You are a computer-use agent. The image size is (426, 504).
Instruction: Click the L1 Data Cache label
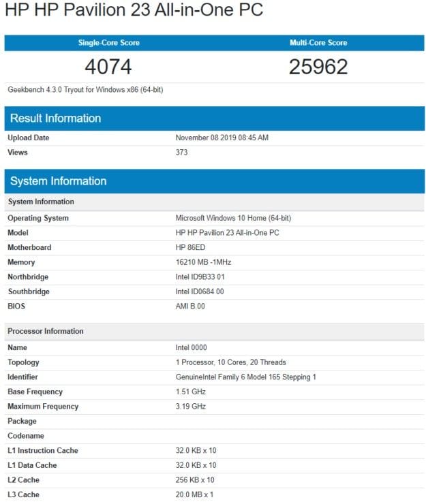tap(32, 465)
